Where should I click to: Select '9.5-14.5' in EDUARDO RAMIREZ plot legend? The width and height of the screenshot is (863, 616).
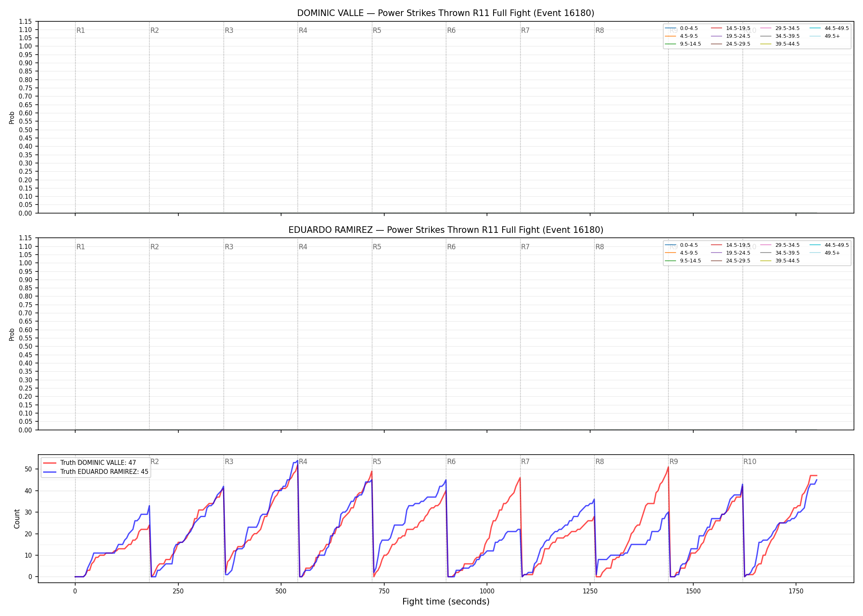coord(690,261)
